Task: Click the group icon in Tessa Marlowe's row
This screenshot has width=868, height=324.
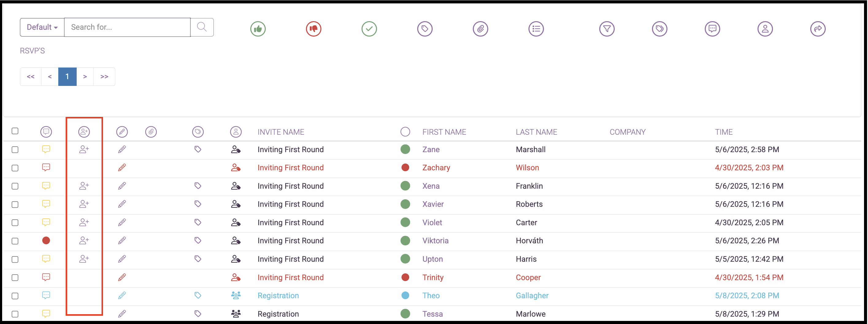Action: point(236,314)
